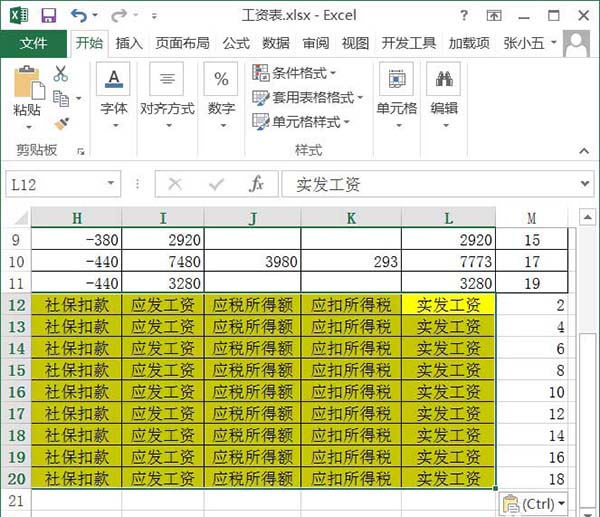The height and width of the screenshot is (517, 600).
Task: Switch to the 插入 ribbon tab
Action: pos(129,43)
